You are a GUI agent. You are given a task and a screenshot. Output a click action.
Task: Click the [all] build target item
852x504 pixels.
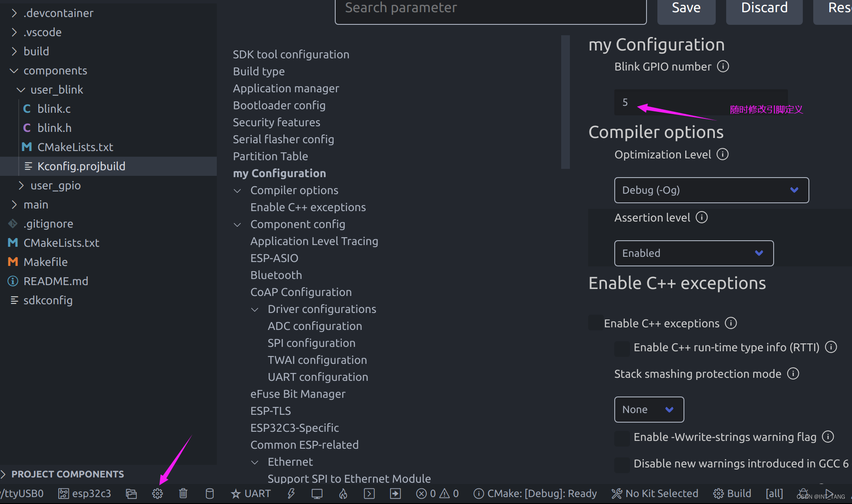pos(775,494)
